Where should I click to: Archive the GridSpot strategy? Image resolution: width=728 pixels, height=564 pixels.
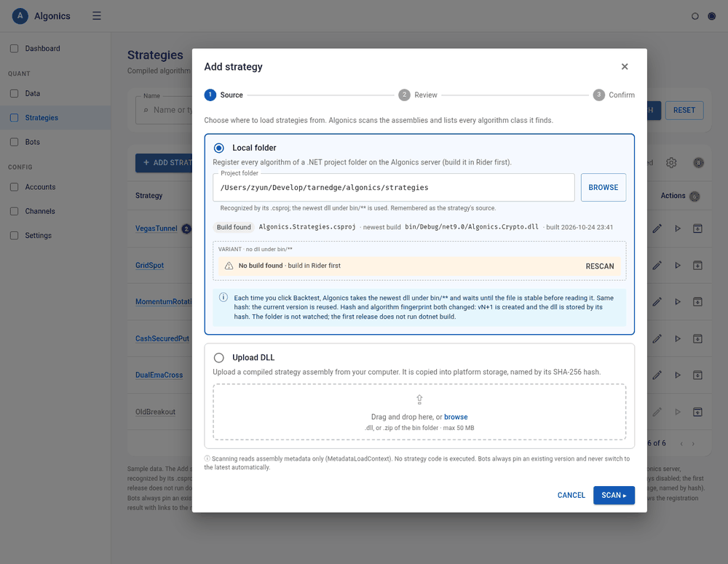tap(697, 266)
